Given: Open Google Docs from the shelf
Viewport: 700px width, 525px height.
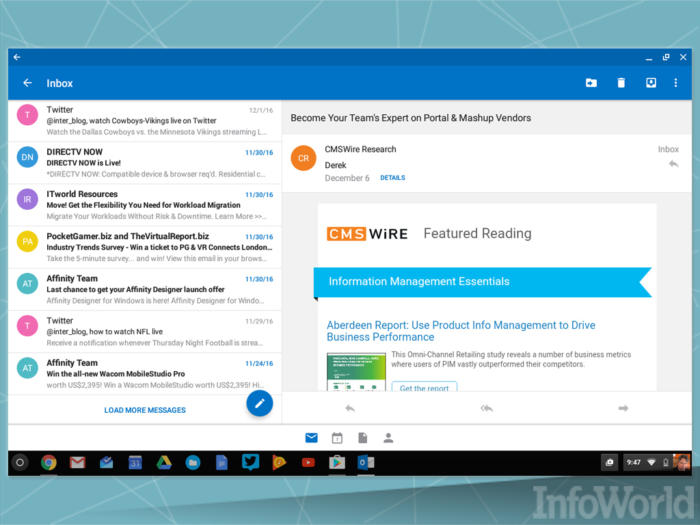Looking at the screenshot, I should click(221, 462).
